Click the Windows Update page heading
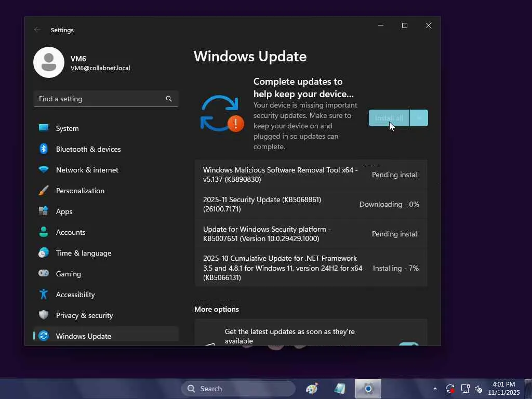The width and height of the screenshot is (532, 399). tap(250, 56)
